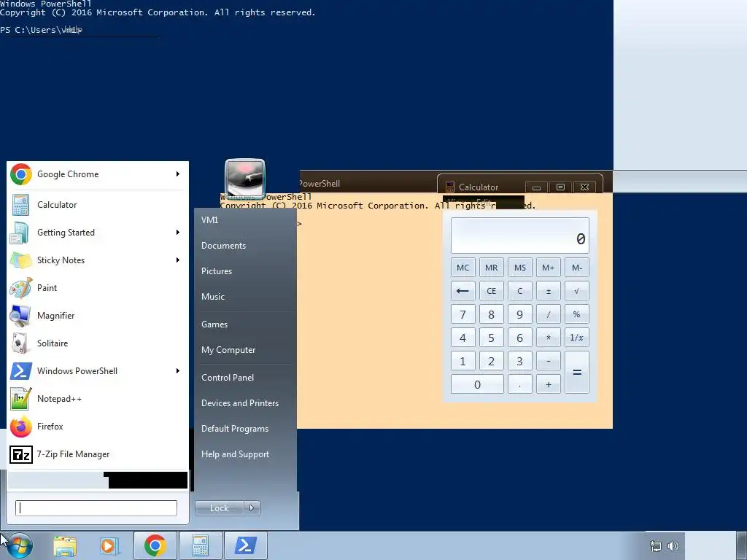
Task: Click the Start menu search box
Action: pos(96,508)
